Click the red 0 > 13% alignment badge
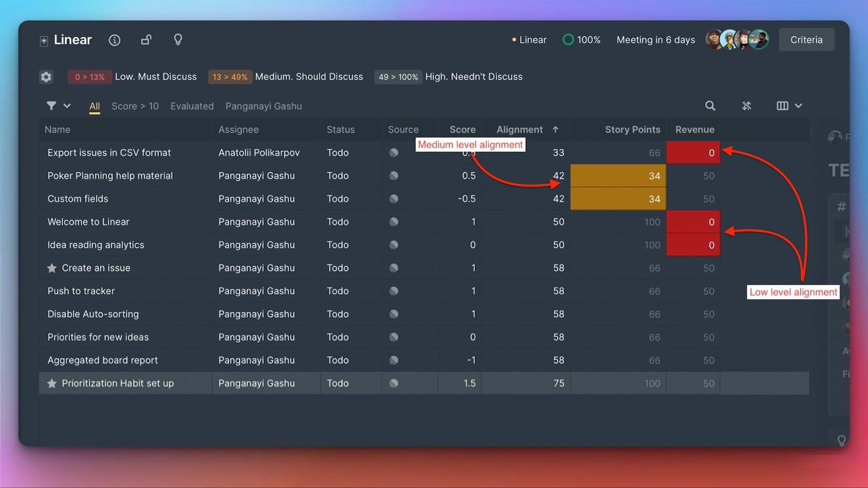 click(90, 77)
